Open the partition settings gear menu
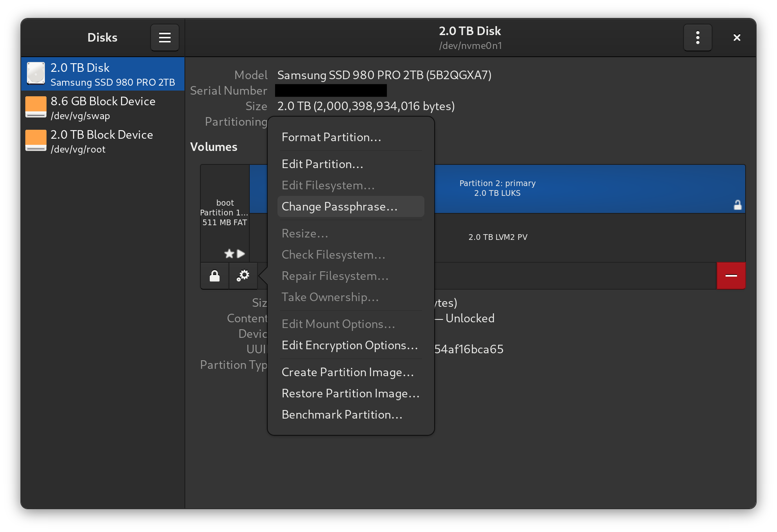The image size is (777, 532). [243, 276]
